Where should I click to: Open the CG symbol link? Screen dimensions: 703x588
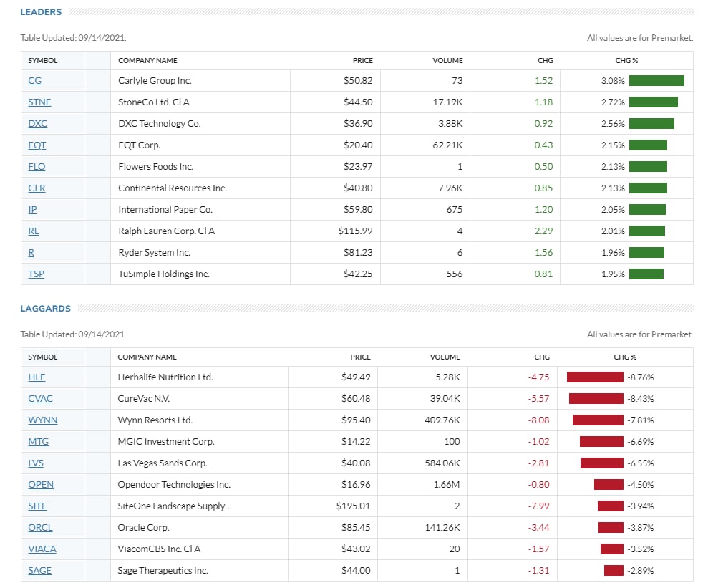(34, 81)
